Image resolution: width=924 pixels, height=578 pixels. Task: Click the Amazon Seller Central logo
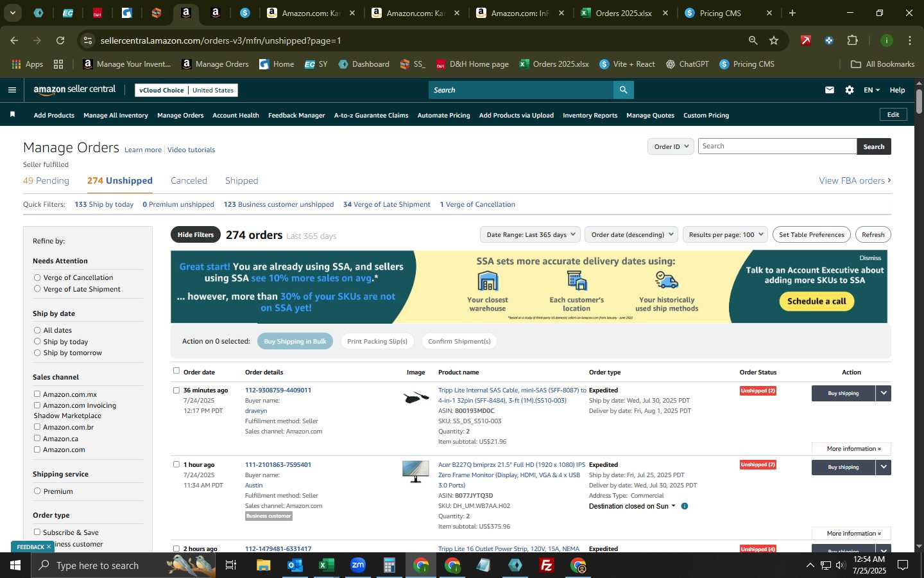pyautogui.click(x=74, y=90)
